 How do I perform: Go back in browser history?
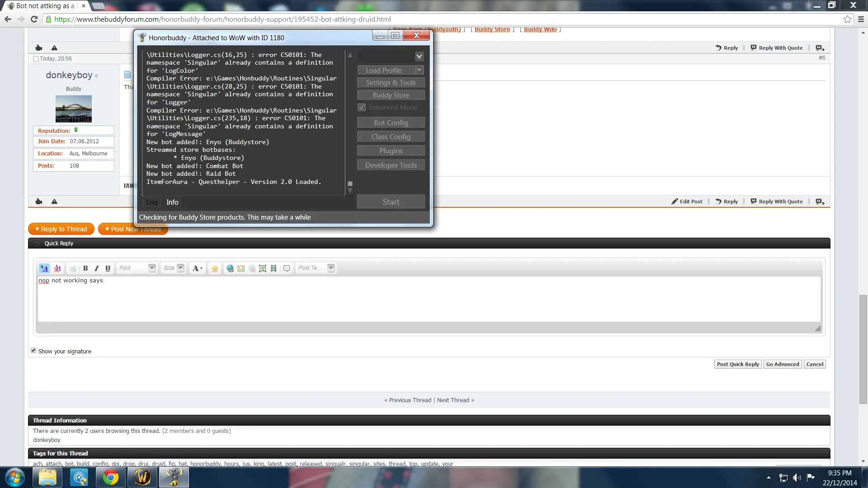pos(8,19)
